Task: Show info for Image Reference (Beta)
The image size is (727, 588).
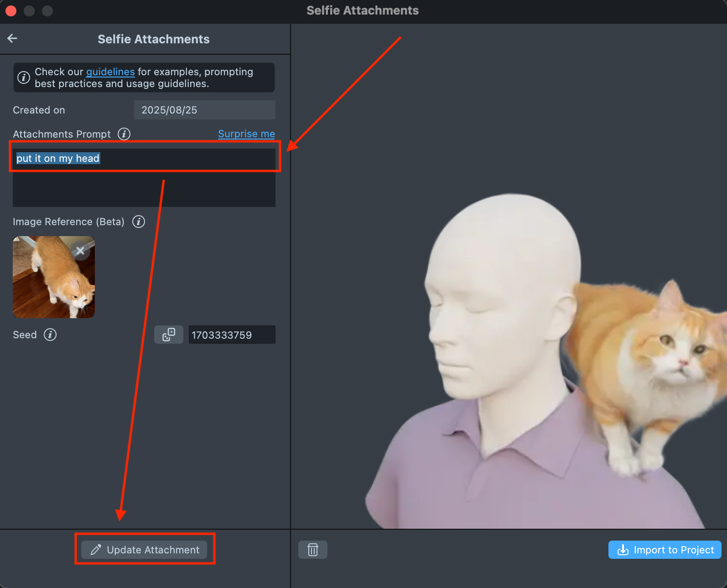Action: [x=139, y=222]
